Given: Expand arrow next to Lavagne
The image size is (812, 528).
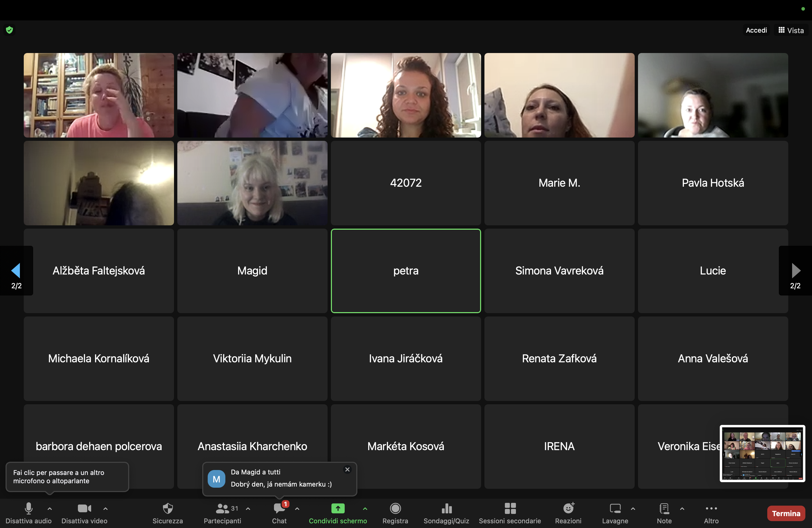Looking at the screenshot, I should tap(633, 509).
